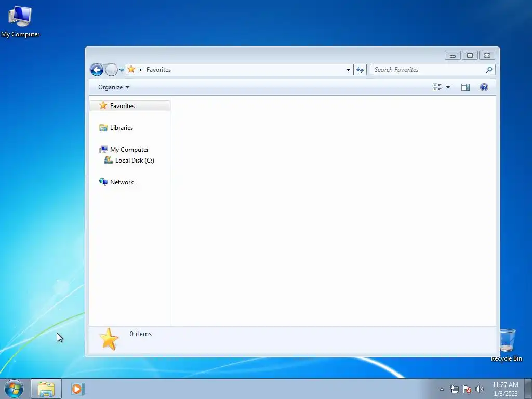This screenshot has height=399, width=532.
Task: Click the star icon in address bar
Action: tap(131, 69)
